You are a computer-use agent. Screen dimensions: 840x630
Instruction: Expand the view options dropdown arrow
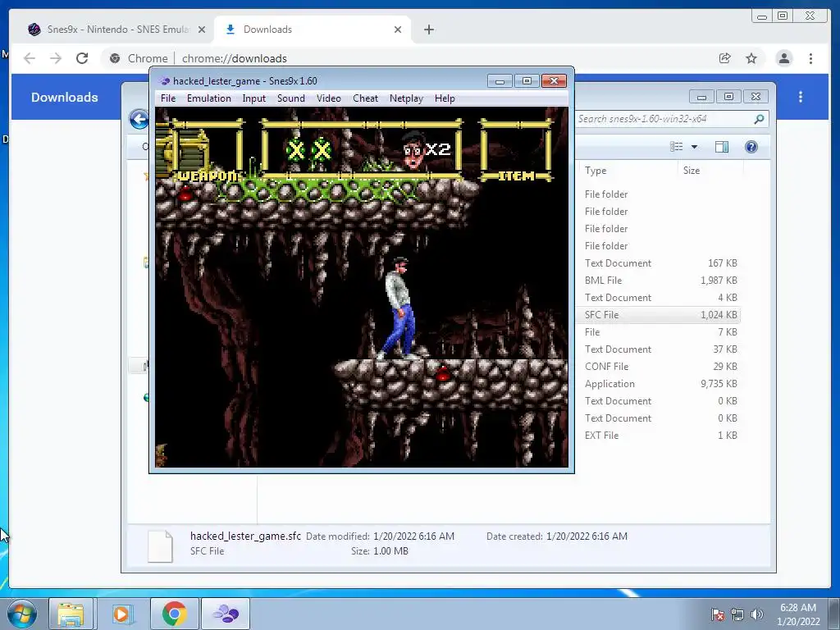(694, 147)
